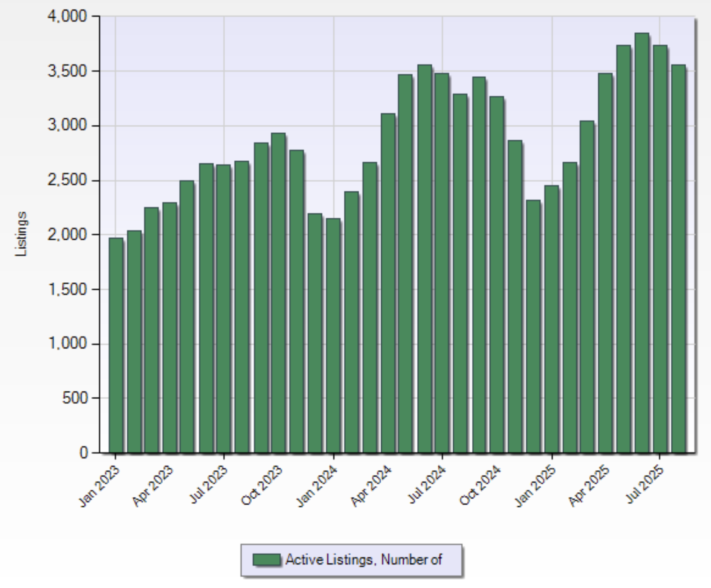Click the 2,000 y-axis label
The image size is (711, 588).
point(67,235)
